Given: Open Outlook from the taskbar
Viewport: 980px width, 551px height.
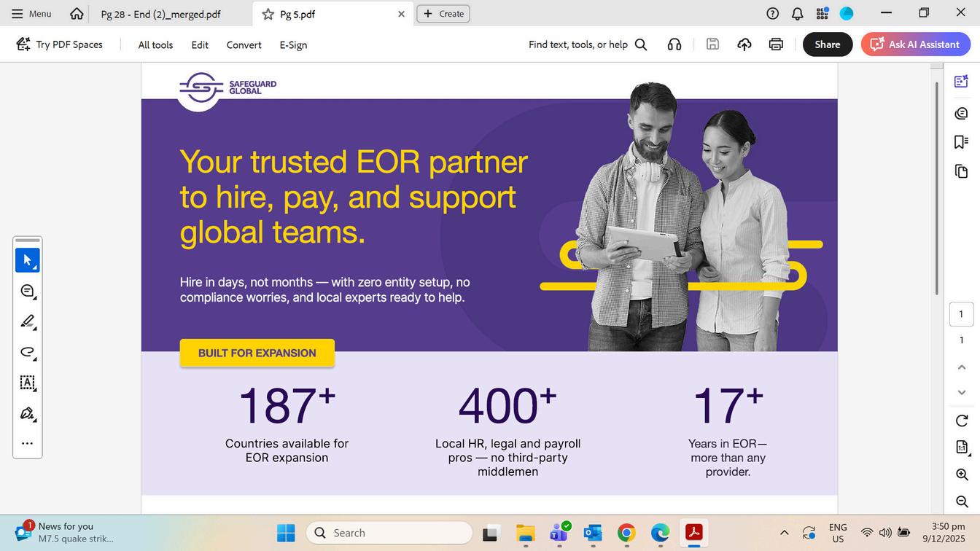Looking at the screenshot, I should (593, 533).
